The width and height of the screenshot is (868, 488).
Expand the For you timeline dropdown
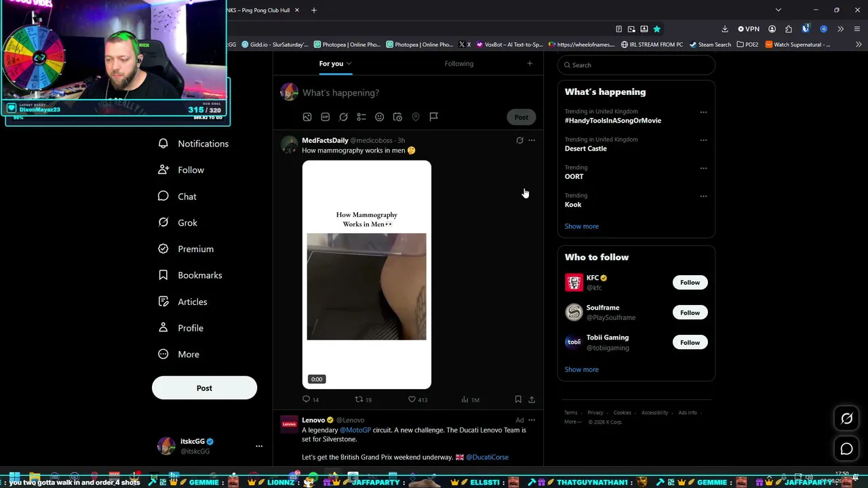[349, 64]
